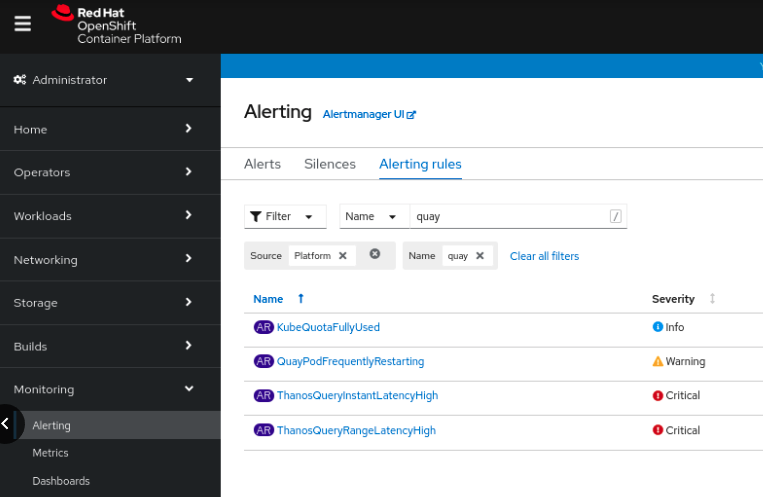Screen dimensions: 763x497
Task: Open the Alertmanager UI external link
Action: click(369, 115)
